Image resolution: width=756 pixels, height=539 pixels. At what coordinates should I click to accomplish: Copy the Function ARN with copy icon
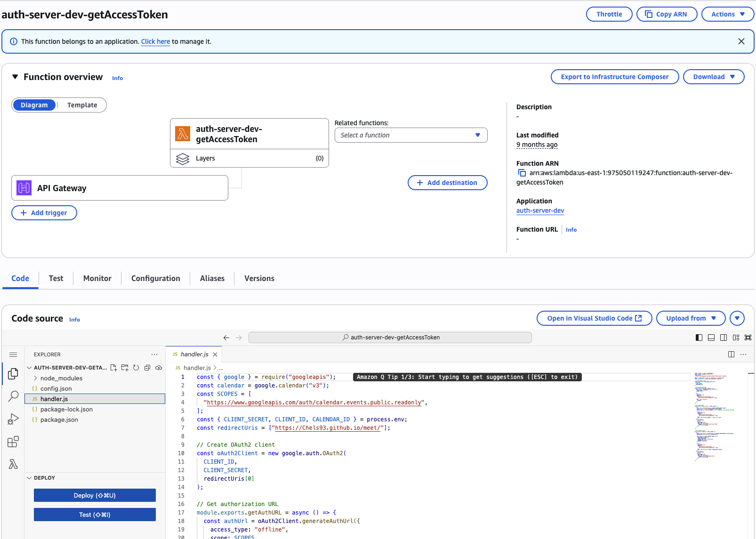coord(522,173)
